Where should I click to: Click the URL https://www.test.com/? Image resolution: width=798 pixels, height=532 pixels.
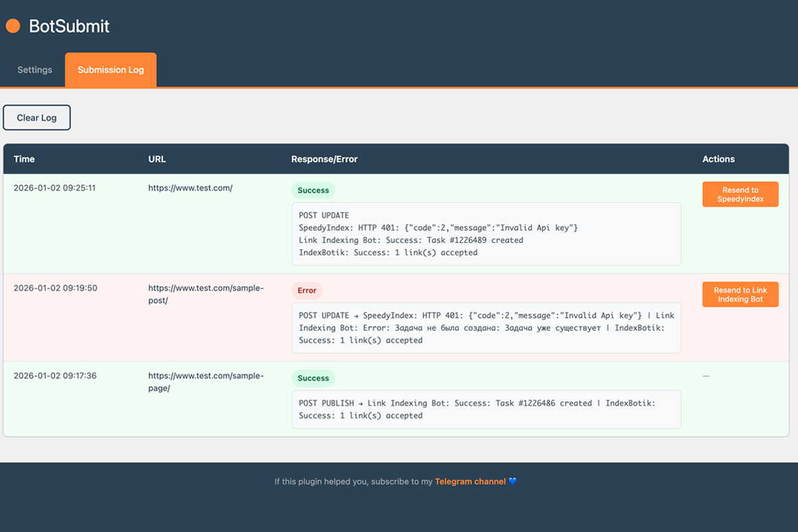coord(190,188)
